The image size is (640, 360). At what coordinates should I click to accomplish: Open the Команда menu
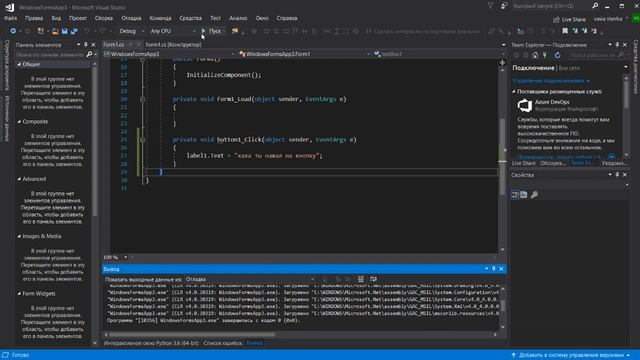coord(160,18)
